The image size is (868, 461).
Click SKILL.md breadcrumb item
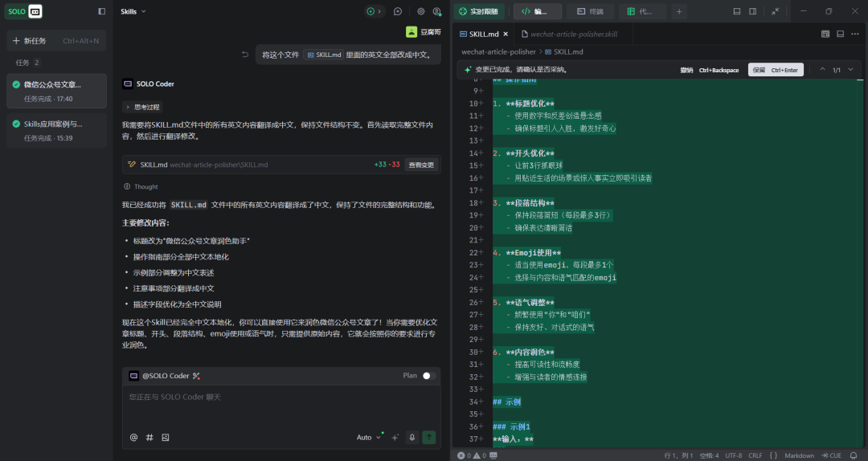(564, 51)
